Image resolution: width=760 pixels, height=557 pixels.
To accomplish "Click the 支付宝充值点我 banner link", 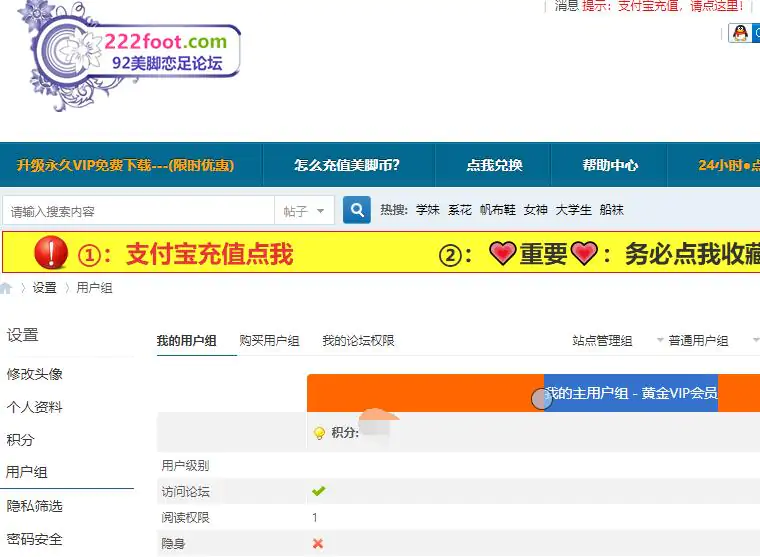I will pos(209,254).
